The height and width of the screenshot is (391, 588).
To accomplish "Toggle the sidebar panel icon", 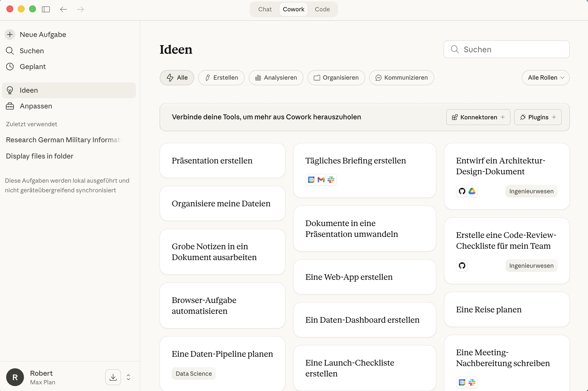I will pos(46,9).
